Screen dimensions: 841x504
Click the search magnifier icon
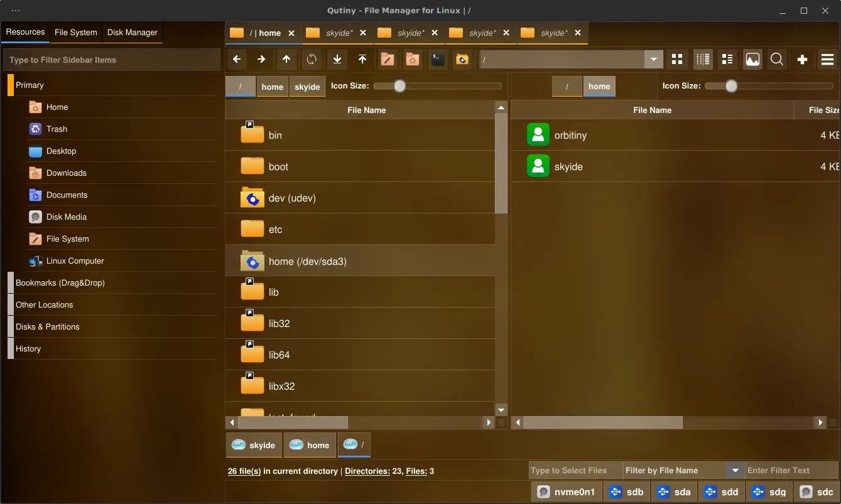[x=777, y=60]
